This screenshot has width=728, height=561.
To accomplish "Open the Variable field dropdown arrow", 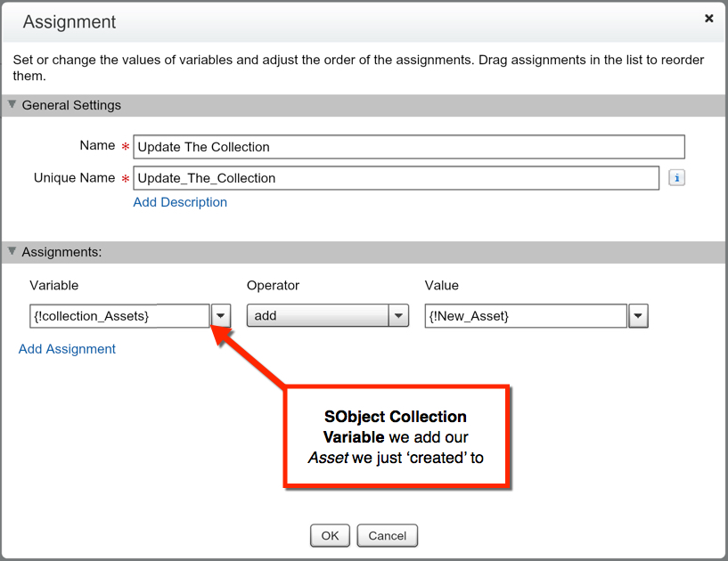I will click(x=221, y=316).
